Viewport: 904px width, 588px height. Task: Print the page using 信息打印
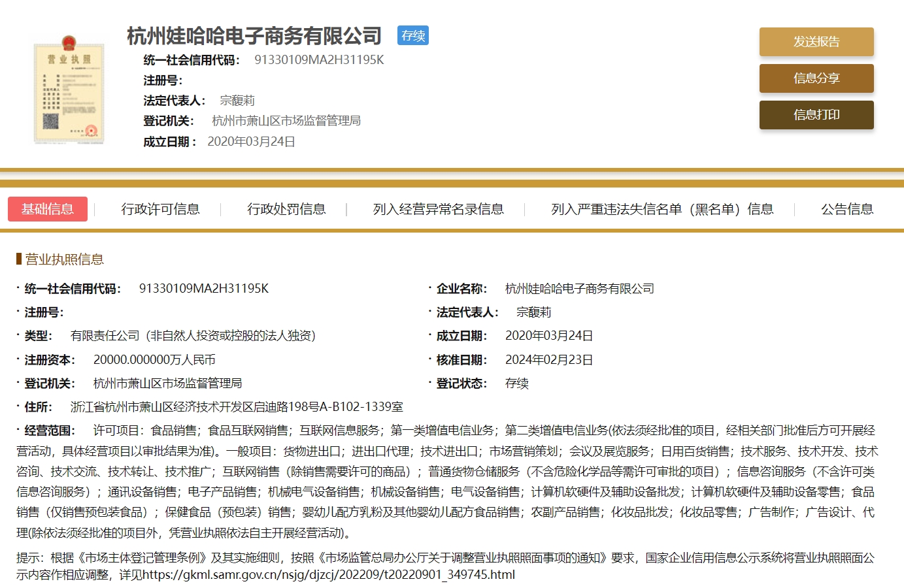point(816,115)
